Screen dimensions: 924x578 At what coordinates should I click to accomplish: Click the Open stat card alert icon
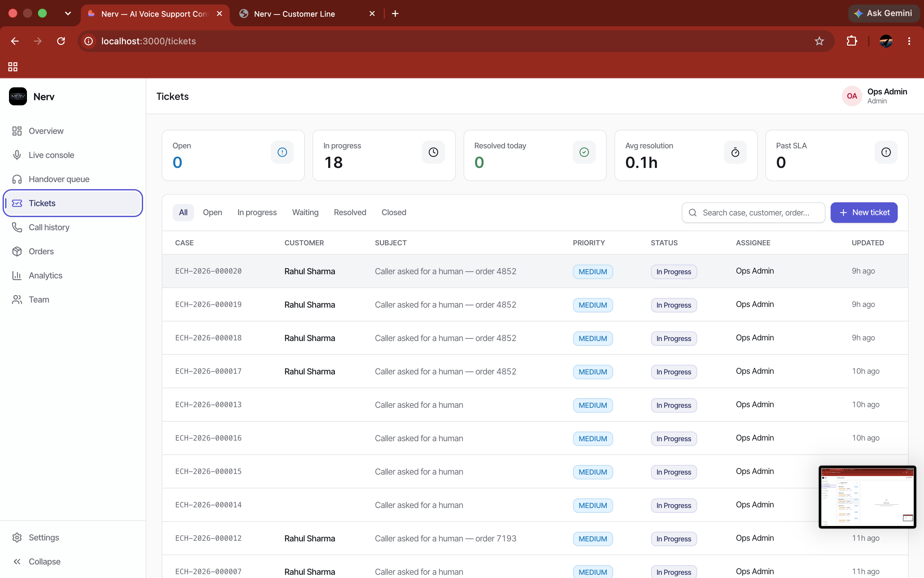click(282, 152)
